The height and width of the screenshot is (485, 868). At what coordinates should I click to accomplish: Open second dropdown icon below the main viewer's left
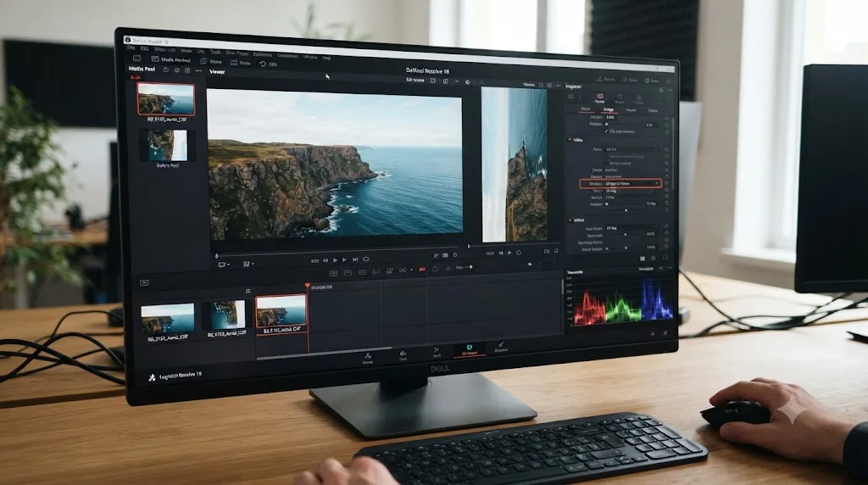pyautogui.click(x=248, y=264)
